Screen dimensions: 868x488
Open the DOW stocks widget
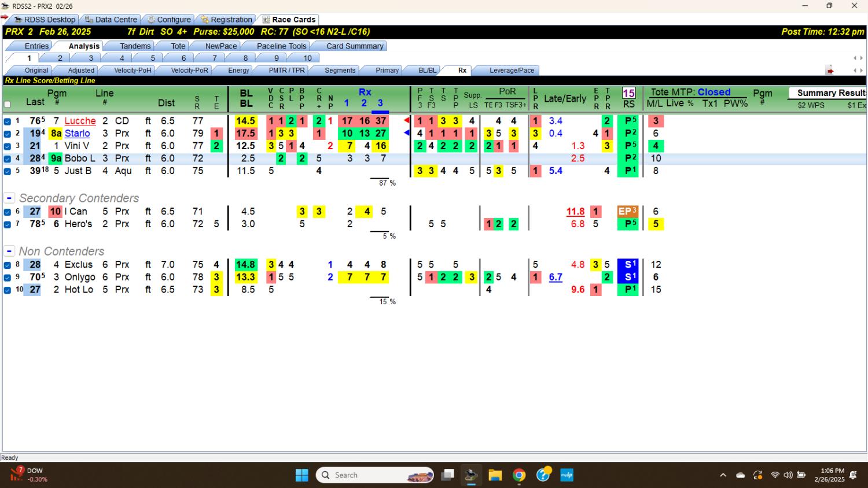pos(29,475)
